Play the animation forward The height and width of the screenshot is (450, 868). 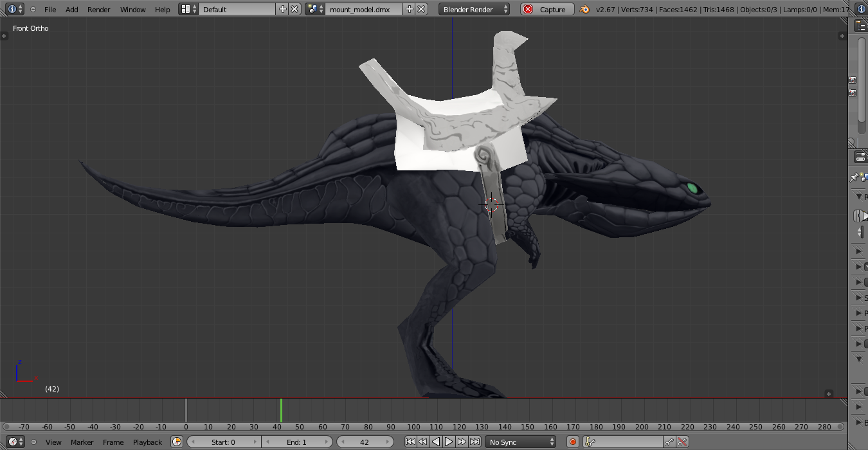click(x=449, y=442)
